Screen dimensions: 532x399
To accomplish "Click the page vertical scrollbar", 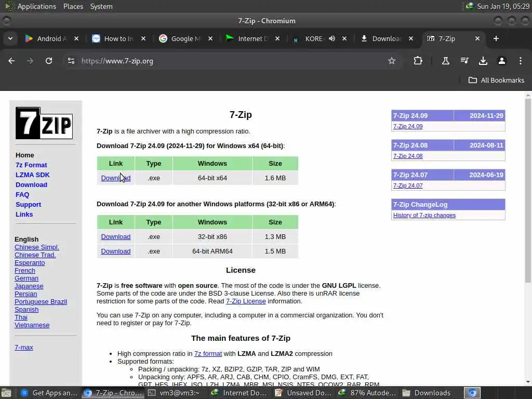I will tap(528, 190).
